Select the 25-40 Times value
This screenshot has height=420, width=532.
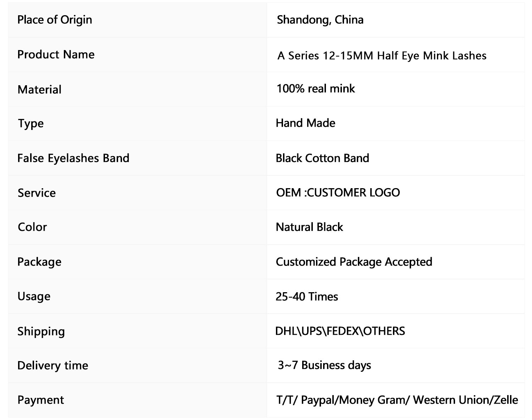(x=307, y=296)
